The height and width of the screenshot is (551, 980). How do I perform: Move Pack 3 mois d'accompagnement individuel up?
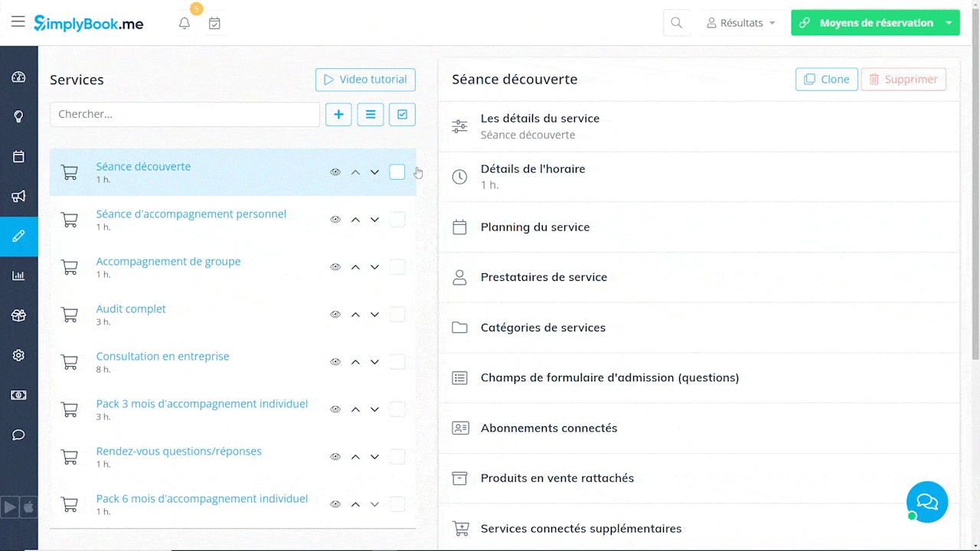pyautogui.click(x=355, y=409)
